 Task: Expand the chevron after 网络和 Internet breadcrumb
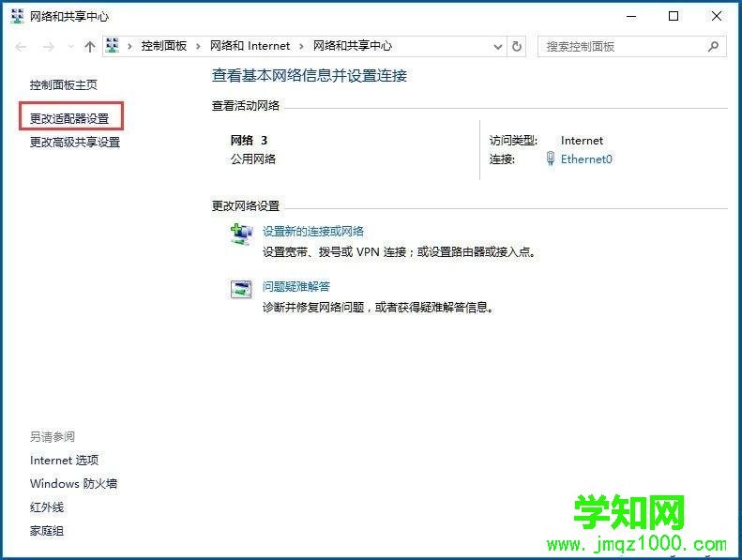click(x=301, y=46)
